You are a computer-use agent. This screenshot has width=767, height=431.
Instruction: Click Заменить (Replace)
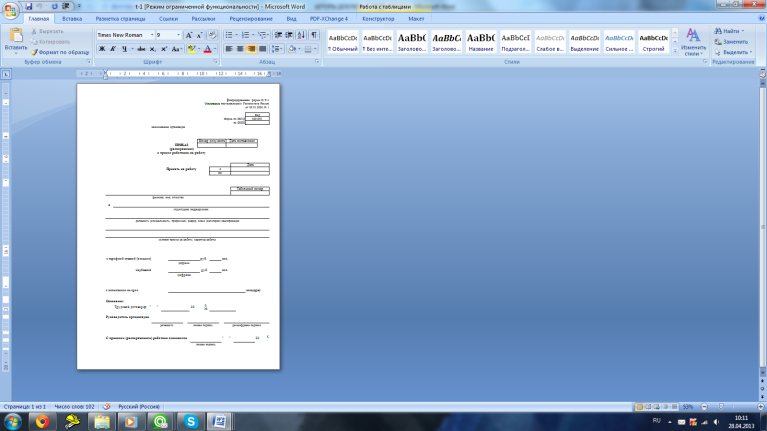pos(731,42)
